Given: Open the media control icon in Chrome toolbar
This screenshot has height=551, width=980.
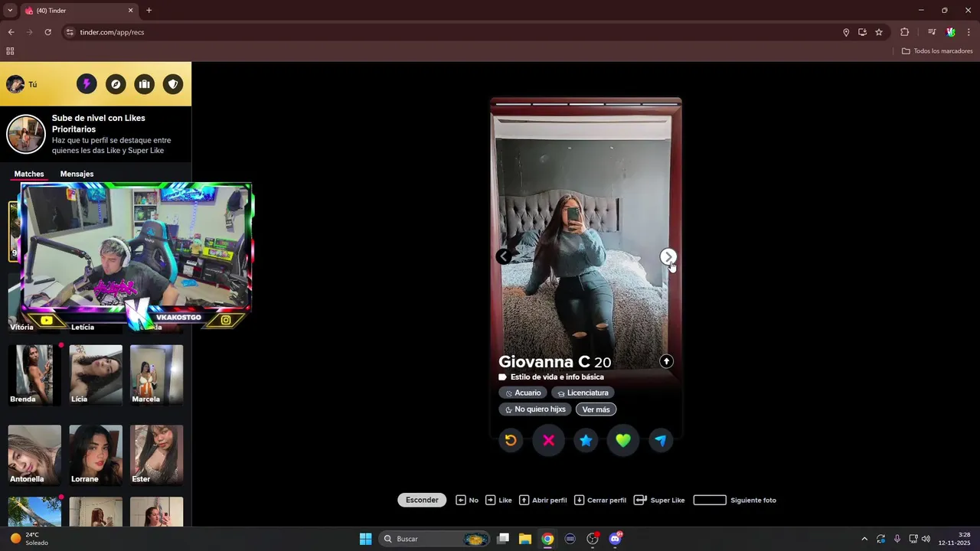Looking at the screenshot, I should coord(932,32).
